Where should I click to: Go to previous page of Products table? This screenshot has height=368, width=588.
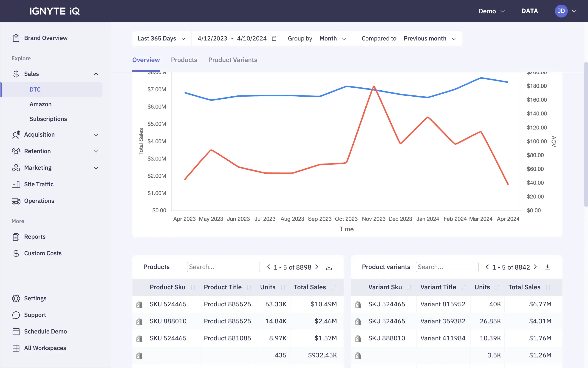coord(269,267)
